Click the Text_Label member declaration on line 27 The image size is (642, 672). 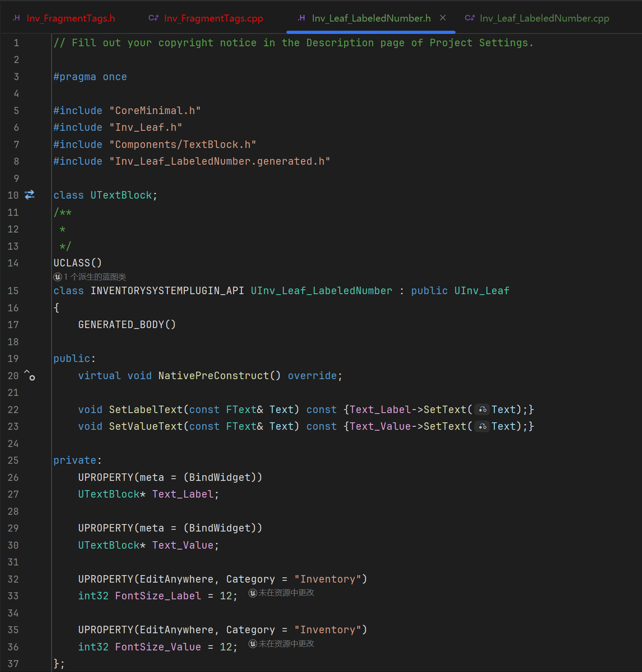click(x=183, y=494)
